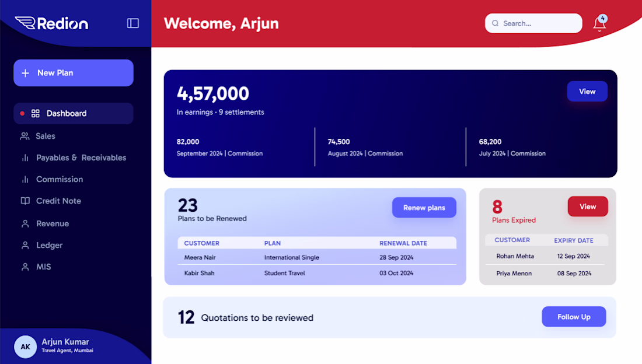Click the Commission bar chart icon
The image size is (642, 364).
(25, 179)
